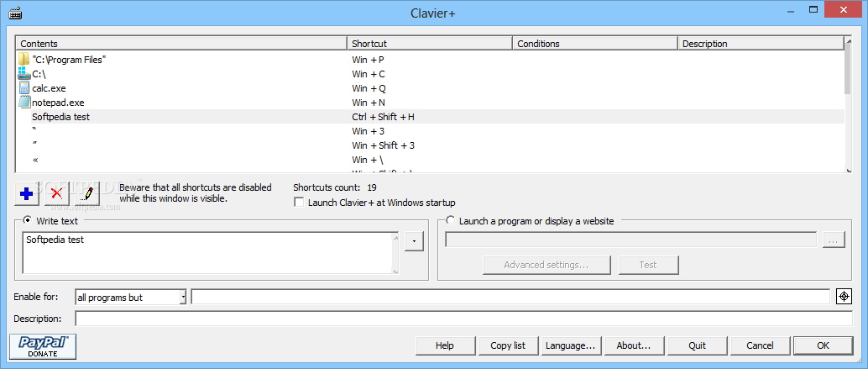Image resolution: width=868 pixels, height=369 pixels.
Task: Click the "Win + Shift + 3" cell
Action: click(383, 145)
